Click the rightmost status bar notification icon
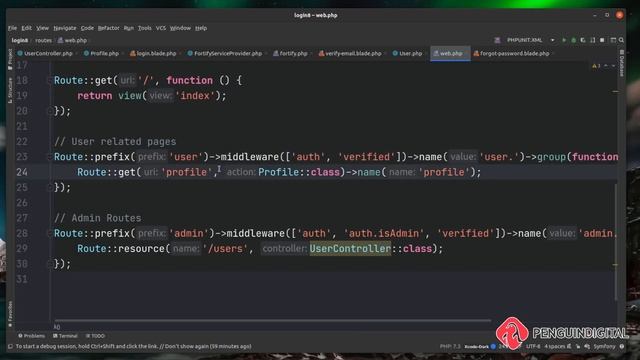The image size is (640, 360). 622,347
